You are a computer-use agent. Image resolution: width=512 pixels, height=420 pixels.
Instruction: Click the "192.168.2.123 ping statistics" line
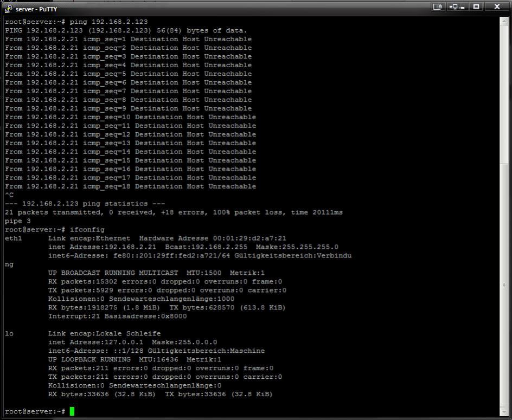click(85, 204)
